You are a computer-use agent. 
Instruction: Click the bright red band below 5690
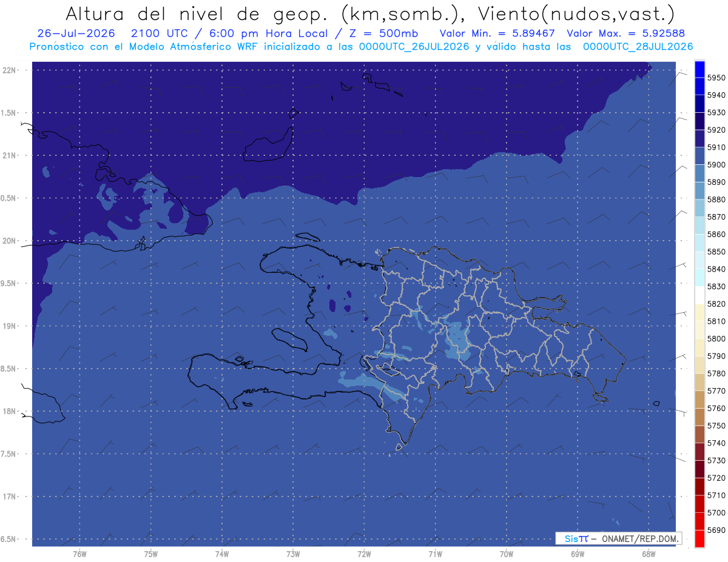[699, 538]
